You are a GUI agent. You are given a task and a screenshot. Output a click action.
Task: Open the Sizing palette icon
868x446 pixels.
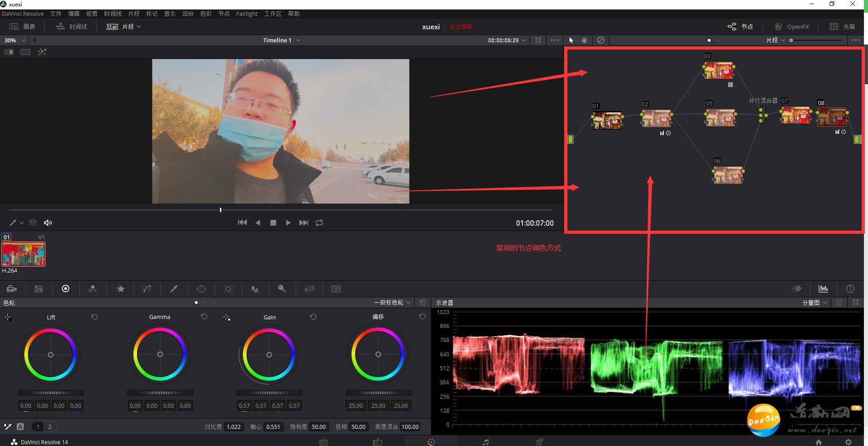click(309, 289)
